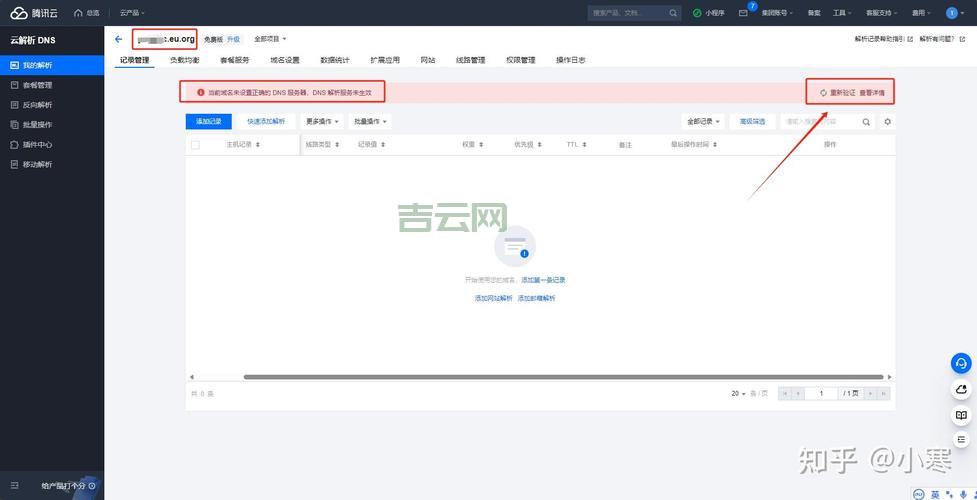Screen dimensions: 977x500
Task: Click the search magnifier in the top bar
Action: pos(673,12)
